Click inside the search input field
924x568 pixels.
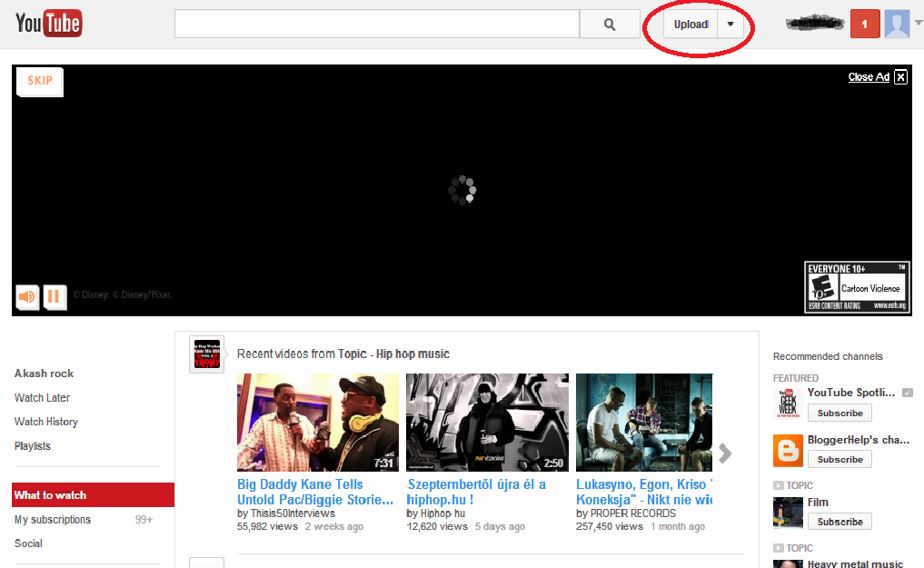click(376, 24)
